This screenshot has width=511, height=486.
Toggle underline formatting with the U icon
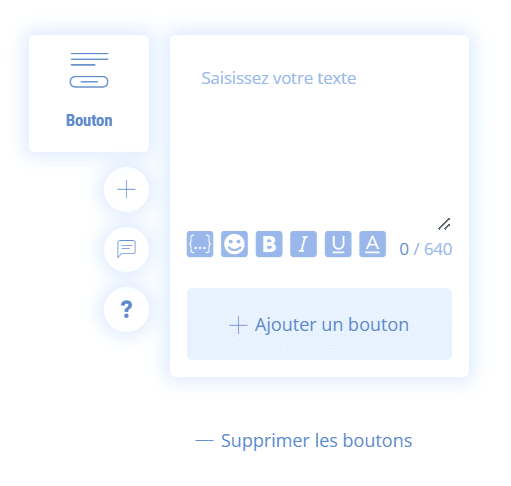[338, 244]
